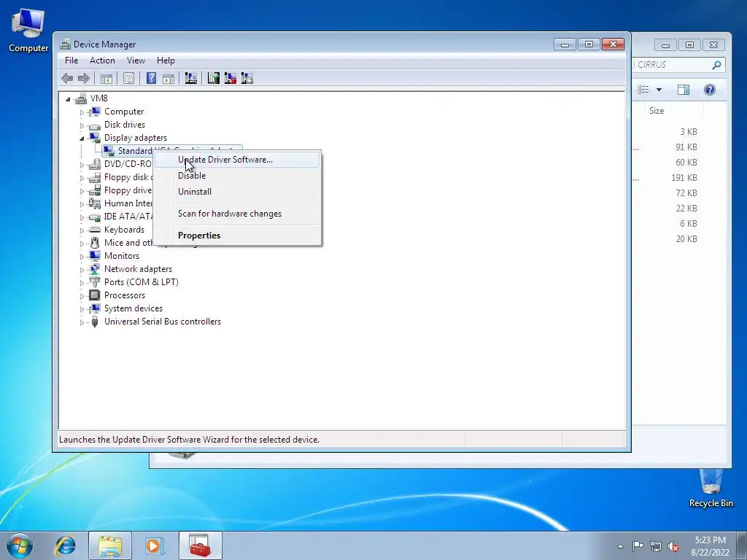
Task: Launch Internet Explorer from the taskbar
Action: tap(65, 545)
